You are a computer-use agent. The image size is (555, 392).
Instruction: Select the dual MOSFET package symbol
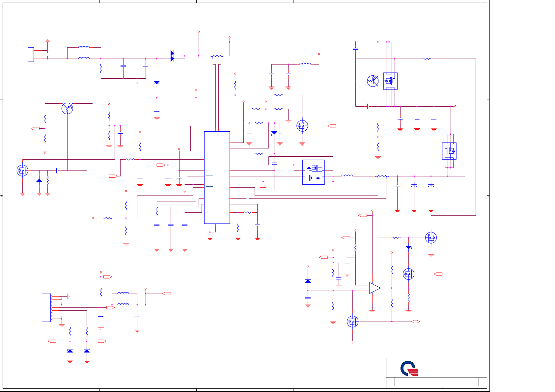[x=314, y=172]
